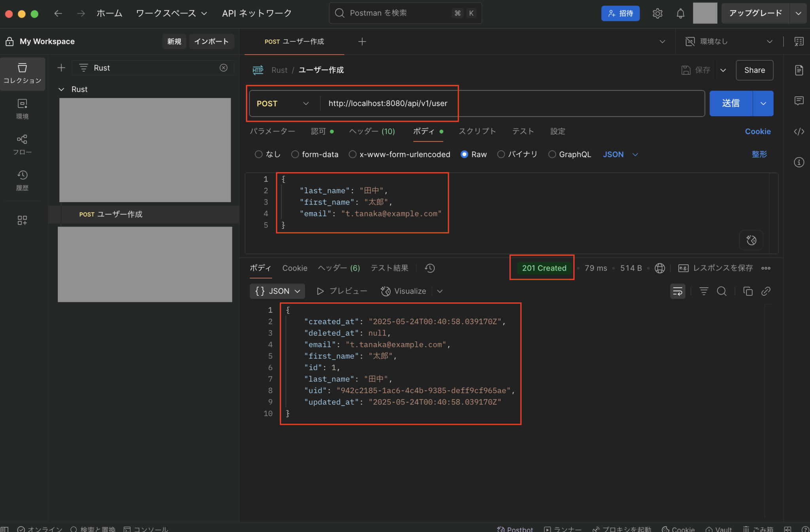
Task: Open the フロー flows sidebar icon
Action: tap(22, 145)
